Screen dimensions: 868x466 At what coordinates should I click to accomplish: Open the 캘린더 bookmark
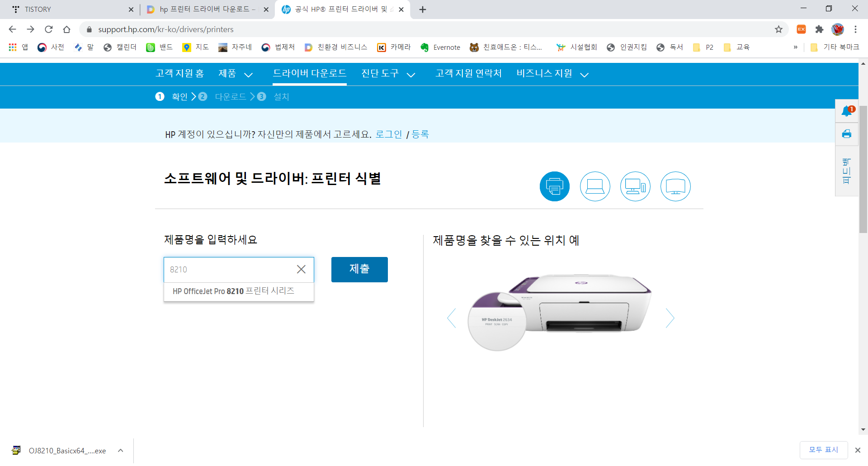tap(120, 47)
